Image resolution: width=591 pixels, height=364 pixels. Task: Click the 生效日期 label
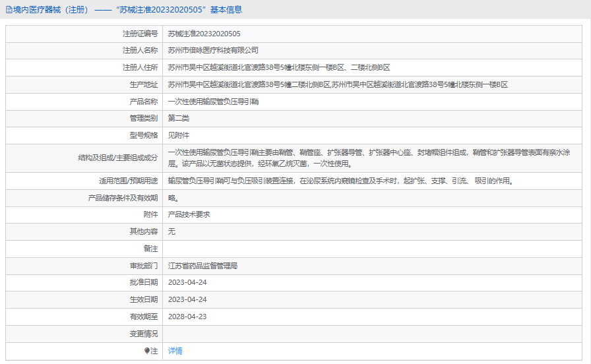tap(144, 299)
